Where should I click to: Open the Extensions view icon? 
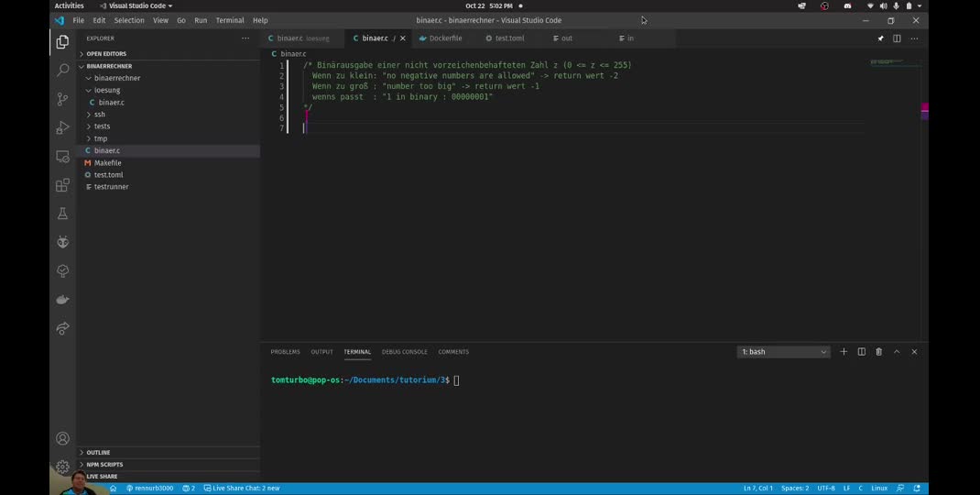point(62,185)
